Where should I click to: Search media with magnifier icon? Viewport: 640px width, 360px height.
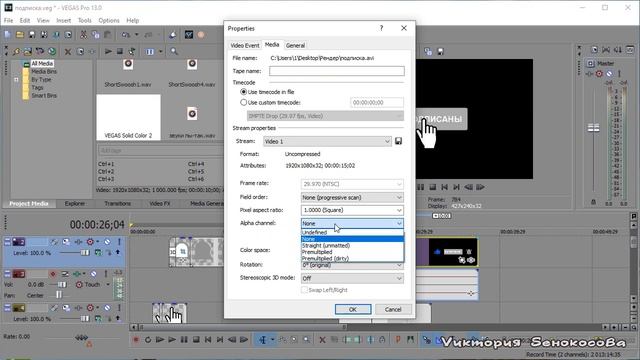[x=174, y=52]
